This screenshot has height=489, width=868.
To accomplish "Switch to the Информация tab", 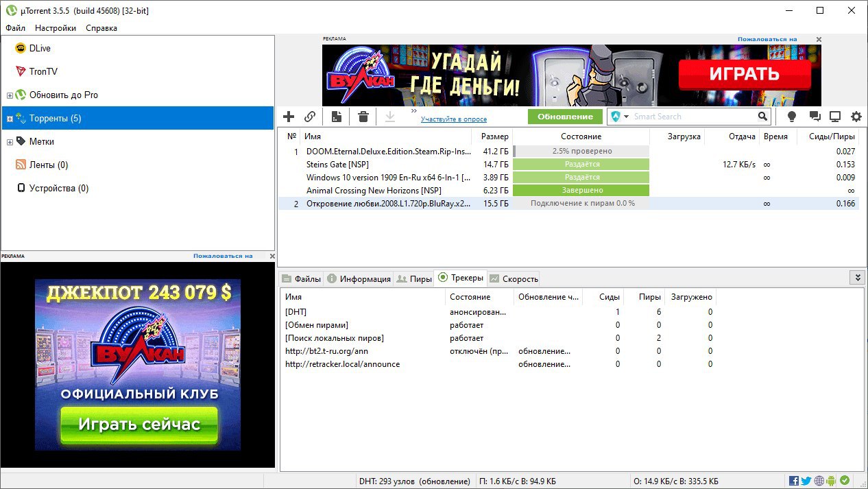I will click(359, 278).
